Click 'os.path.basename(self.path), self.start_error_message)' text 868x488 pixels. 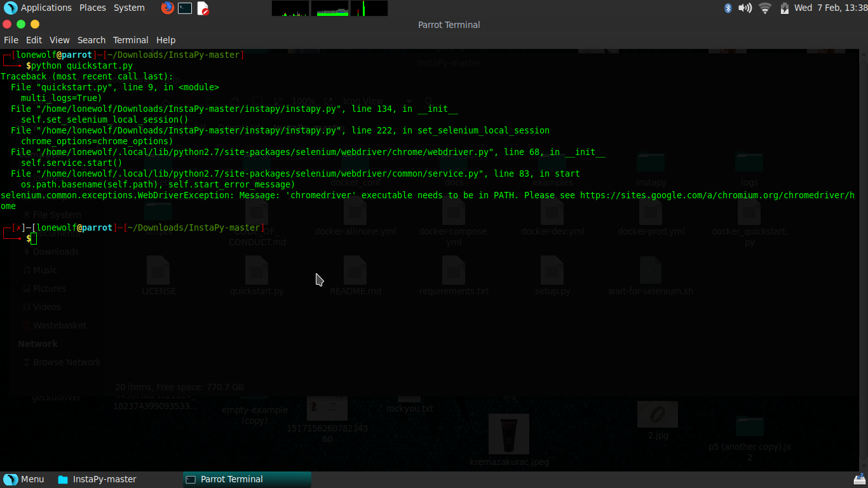click(x=158, y=184)
